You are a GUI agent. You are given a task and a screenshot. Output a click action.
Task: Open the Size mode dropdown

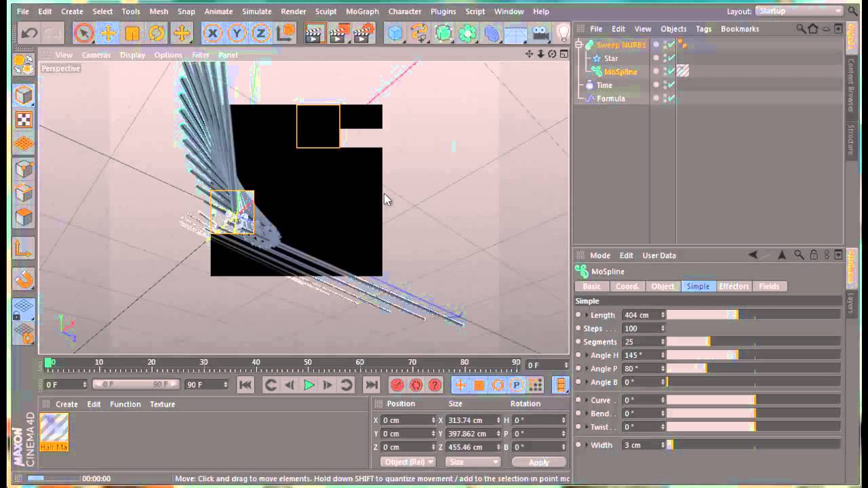point(473,462)
